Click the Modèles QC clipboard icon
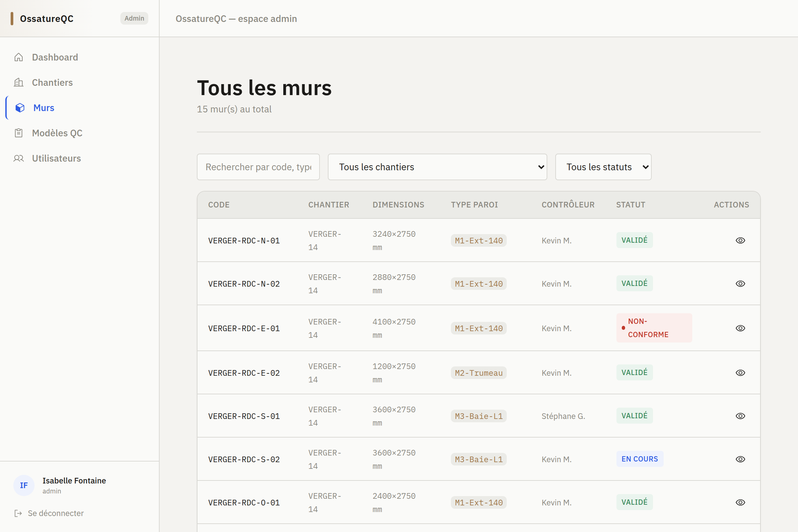This screenshot has height=532, width=798. pyautogui.click(x=19, y=133)
